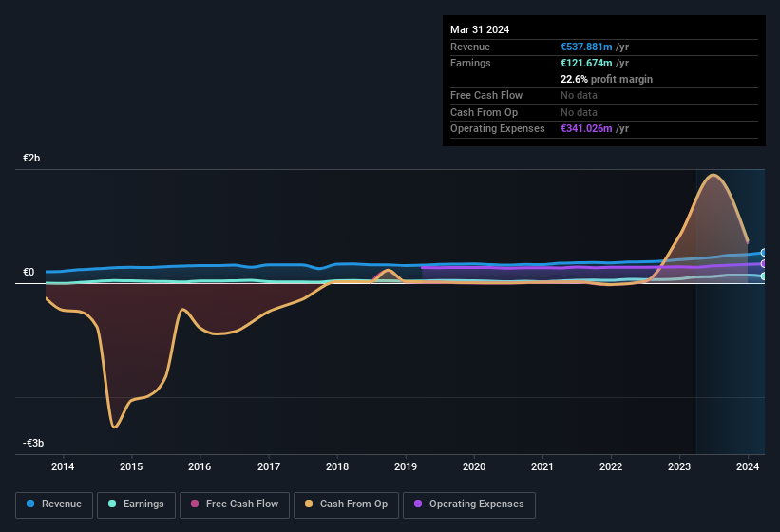Screen dimensions: 780x532
Task: Toggle the Cash From Op legend button
Action: pyautogui.click(x=346, y=504)
